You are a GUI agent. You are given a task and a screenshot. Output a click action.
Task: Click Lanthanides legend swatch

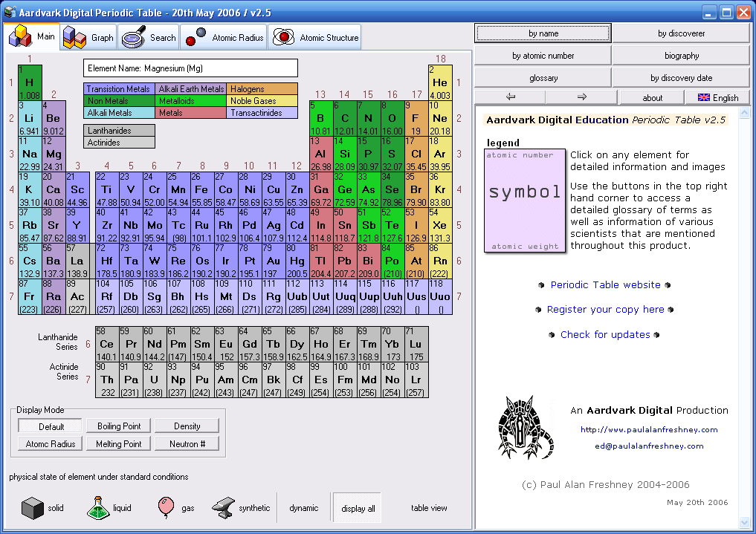119,131
